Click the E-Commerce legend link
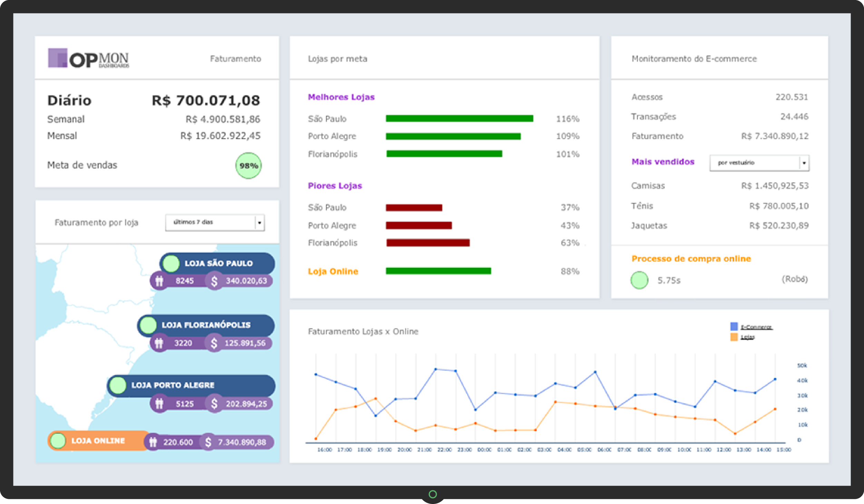 (757, 327)
